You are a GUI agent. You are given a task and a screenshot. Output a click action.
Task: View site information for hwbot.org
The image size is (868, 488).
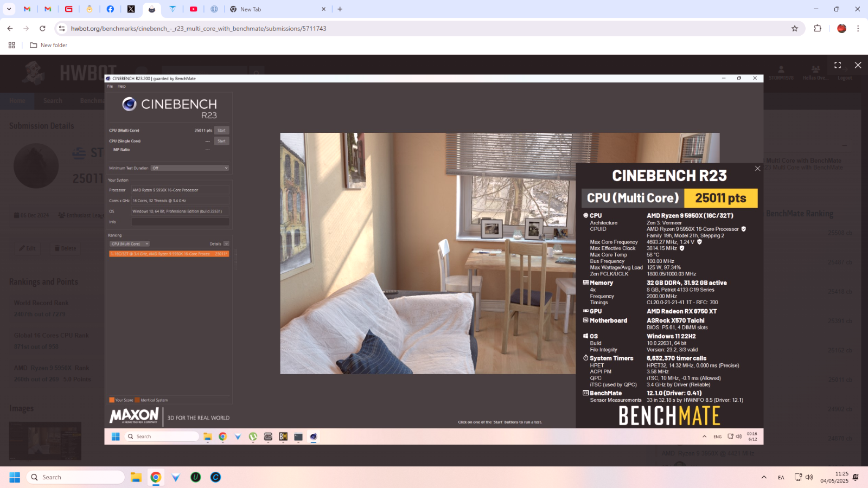coord(62,28)
